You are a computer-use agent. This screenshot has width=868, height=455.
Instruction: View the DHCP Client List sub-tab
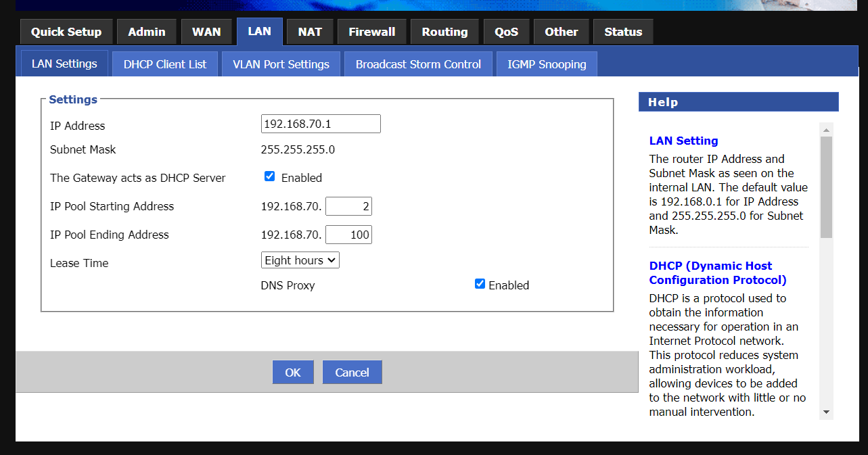[165, 64]
